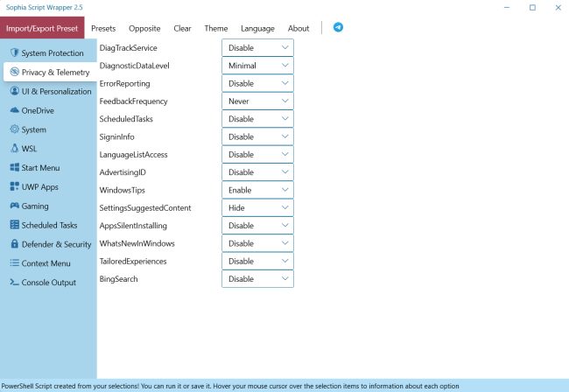Expand the DiagTrackService dropdown

point(257,48)
